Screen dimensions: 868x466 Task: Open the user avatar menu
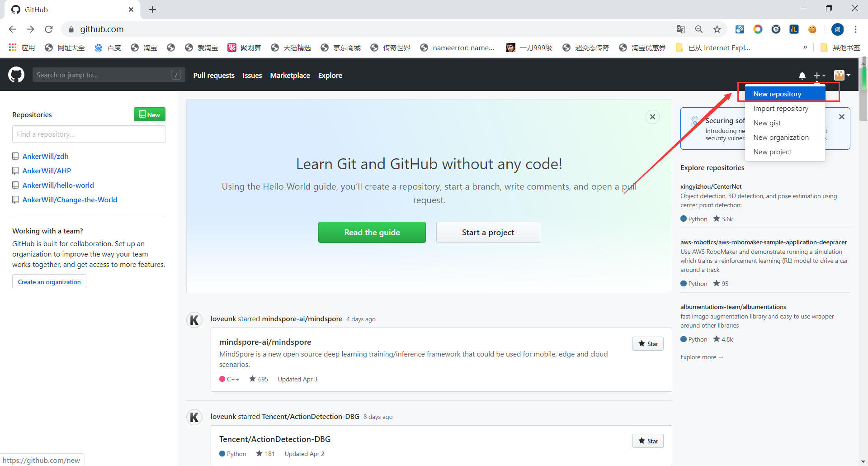point(842,75)
